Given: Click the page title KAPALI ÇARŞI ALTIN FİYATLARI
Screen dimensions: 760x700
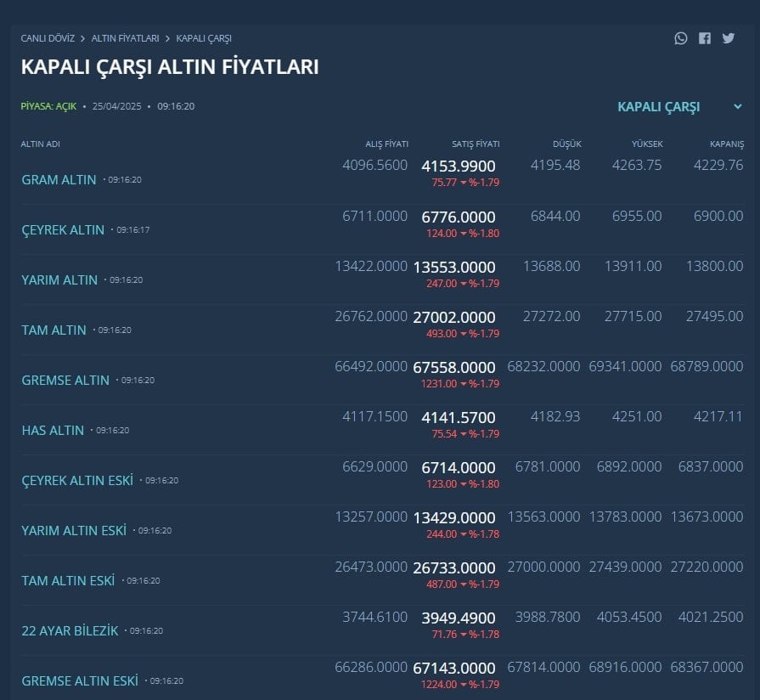Looking at the screenshot, I should click(170, 67).
